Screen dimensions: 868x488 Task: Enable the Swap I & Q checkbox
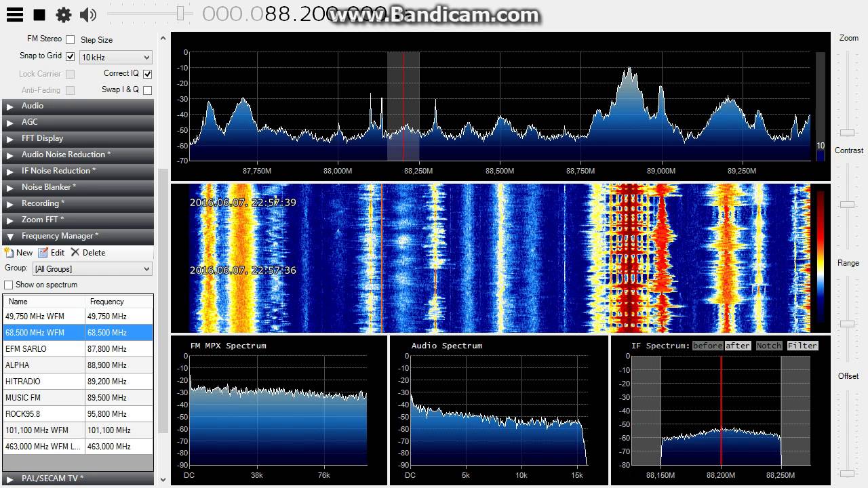[147, 90]
